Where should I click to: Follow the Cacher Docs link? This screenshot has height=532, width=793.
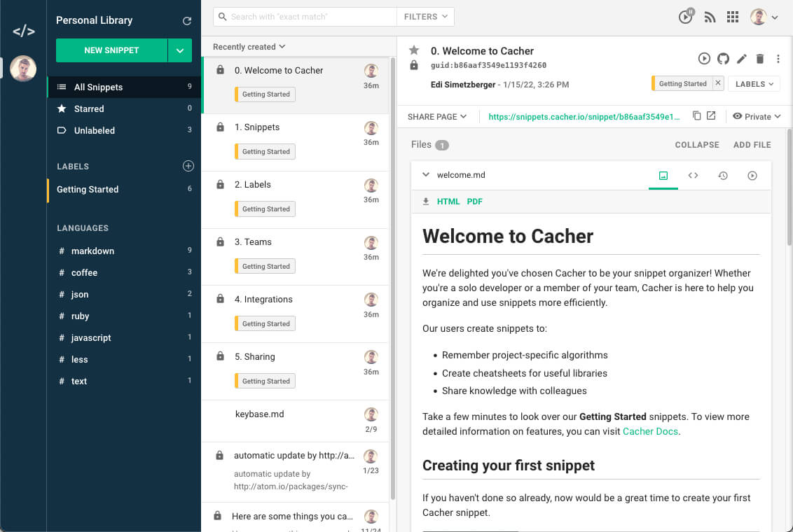pos(650,431)
